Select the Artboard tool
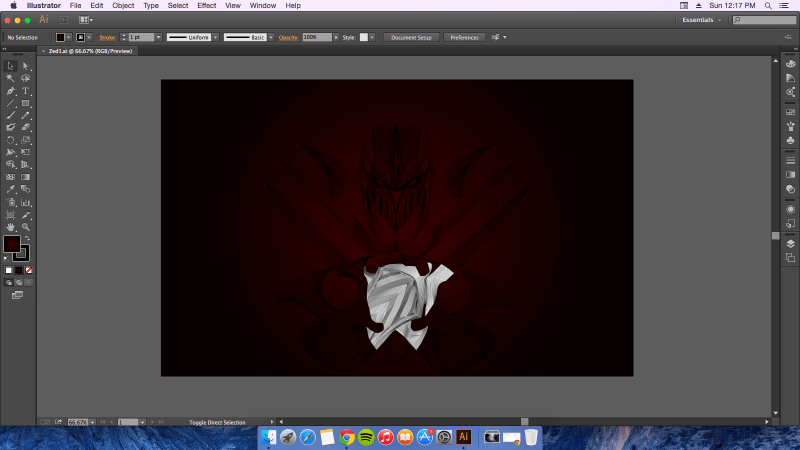Image resolution: width=800 pixels, height=450 pixels. [10, 215]
